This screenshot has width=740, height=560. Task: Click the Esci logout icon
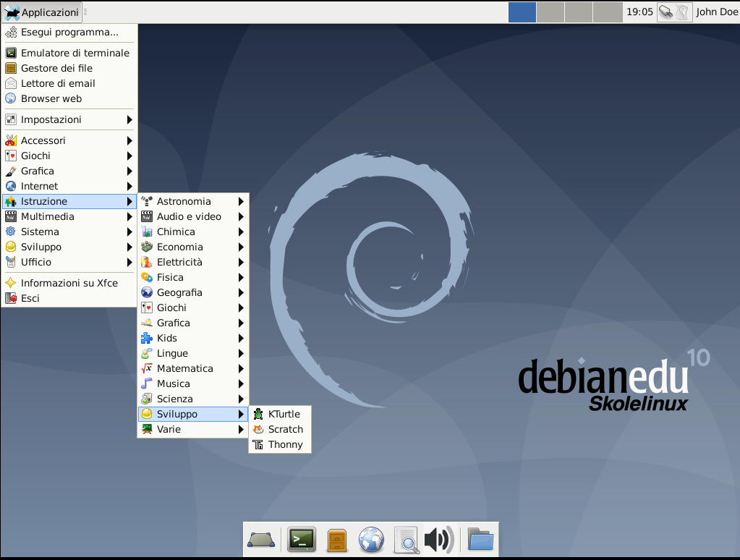(10, 298)
